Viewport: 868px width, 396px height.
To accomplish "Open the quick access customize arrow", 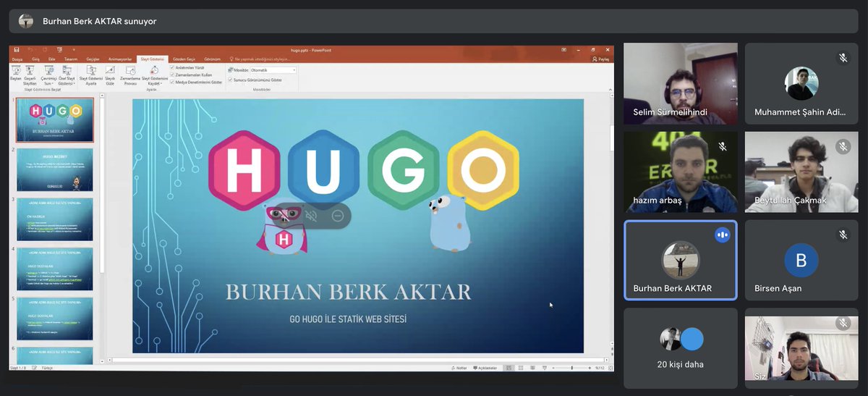I will click(x=74, y=50).
